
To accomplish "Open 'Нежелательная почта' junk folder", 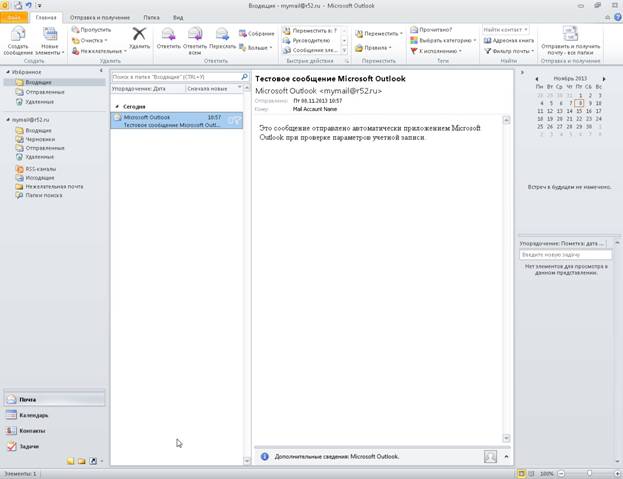I will (x=54, y=186).
